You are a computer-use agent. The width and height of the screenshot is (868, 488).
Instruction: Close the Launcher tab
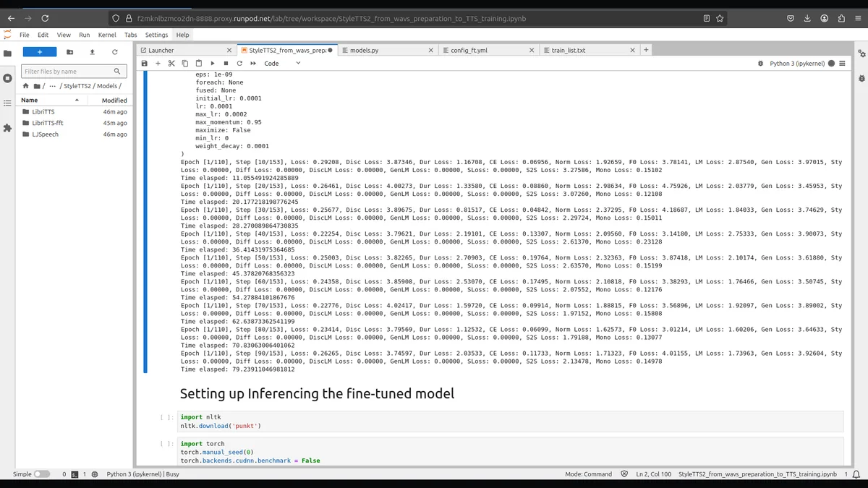click(229, 51)
